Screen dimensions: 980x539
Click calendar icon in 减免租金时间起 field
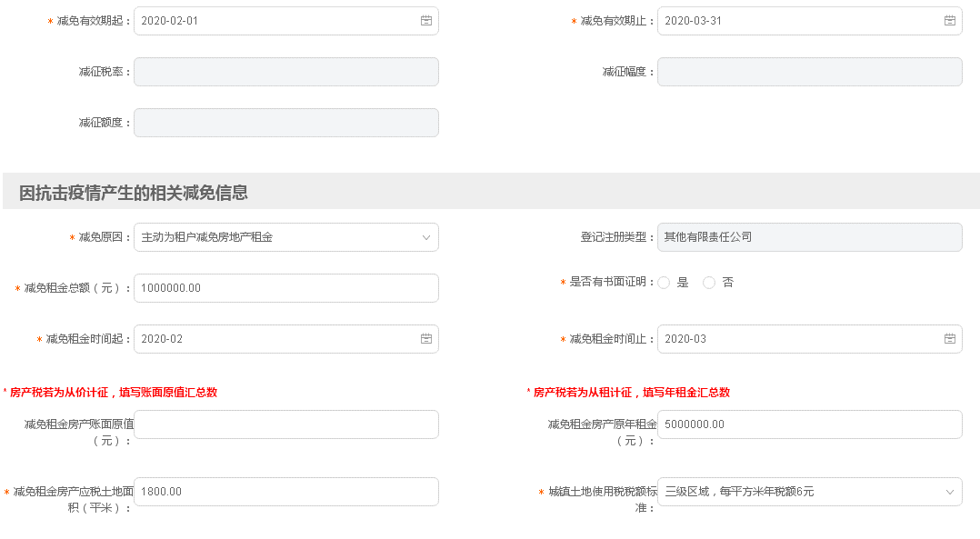click(x=426, y=339)
